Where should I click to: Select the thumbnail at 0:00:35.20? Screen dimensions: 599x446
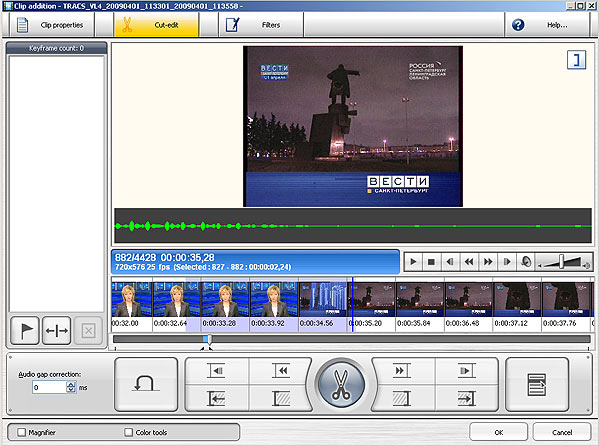(x=371, y=299)
